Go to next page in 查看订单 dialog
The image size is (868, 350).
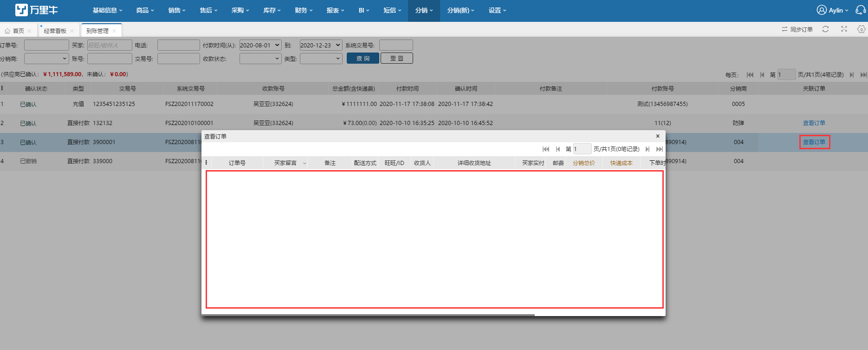(648, 149)
